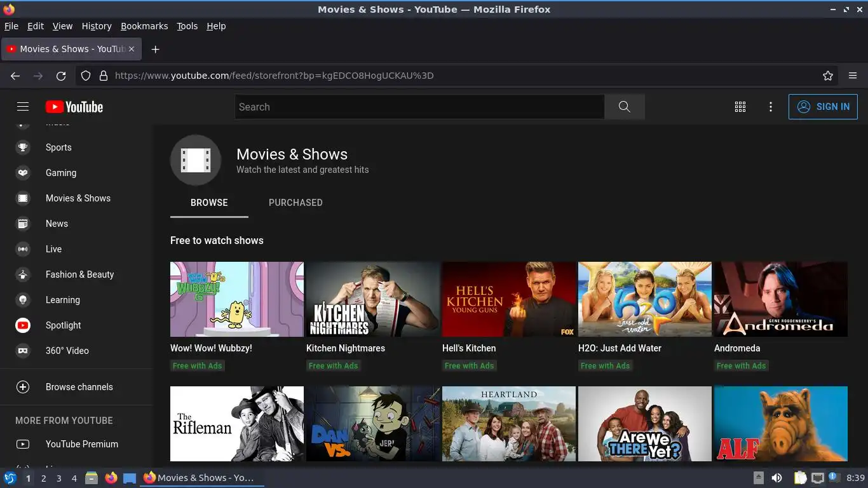Screen dimensions: 868x488
Task: Click the Browse channels plus icon
Action: pyautogui.click(x=23, y=387)
